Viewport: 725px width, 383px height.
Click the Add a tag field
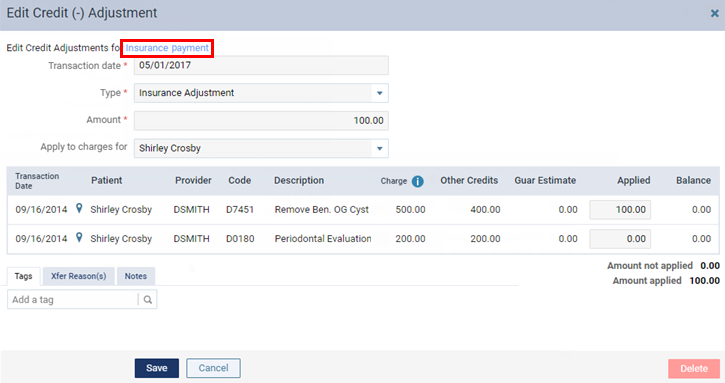tap(73, 300)
